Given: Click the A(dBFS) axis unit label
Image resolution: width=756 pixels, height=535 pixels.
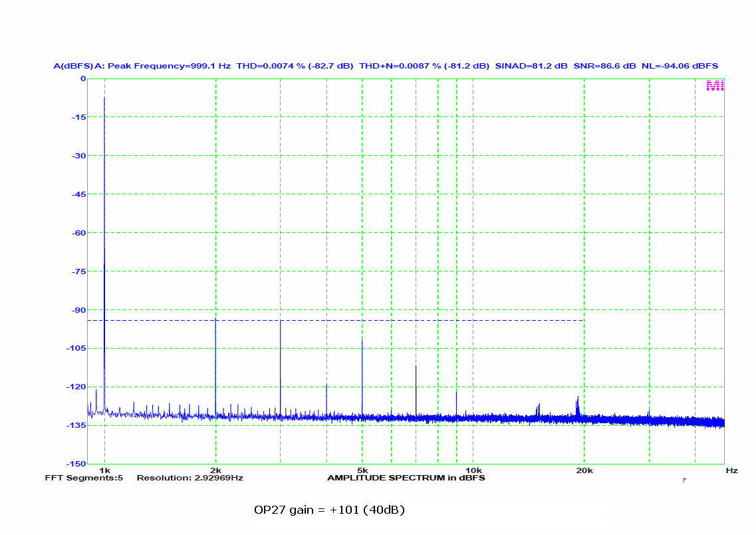Looking at the screenshot, I should click(72, 66).
